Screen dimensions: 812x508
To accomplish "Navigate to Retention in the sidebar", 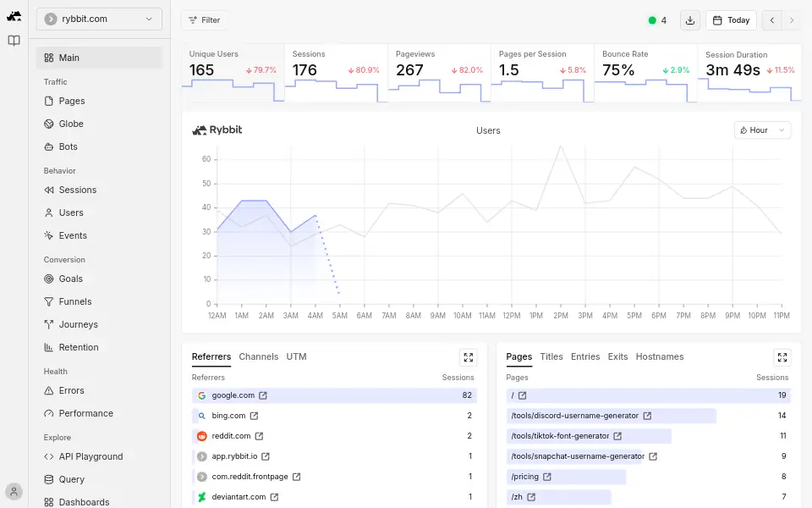I will pyautogui.click(x=99, y=347).
